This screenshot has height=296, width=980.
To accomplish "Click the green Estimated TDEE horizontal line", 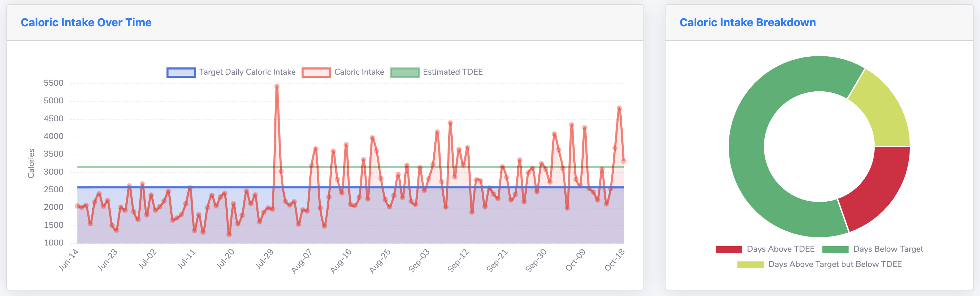I will coord(350,167).
